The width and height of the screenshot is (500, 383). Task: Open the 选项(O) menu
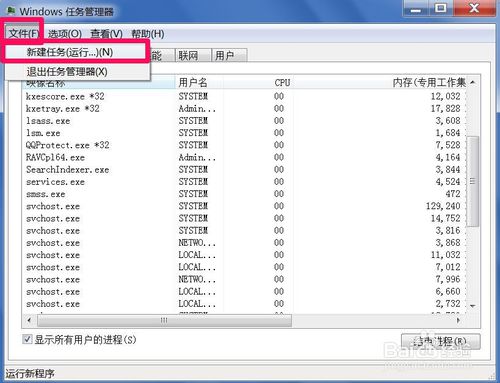(65, 34)
